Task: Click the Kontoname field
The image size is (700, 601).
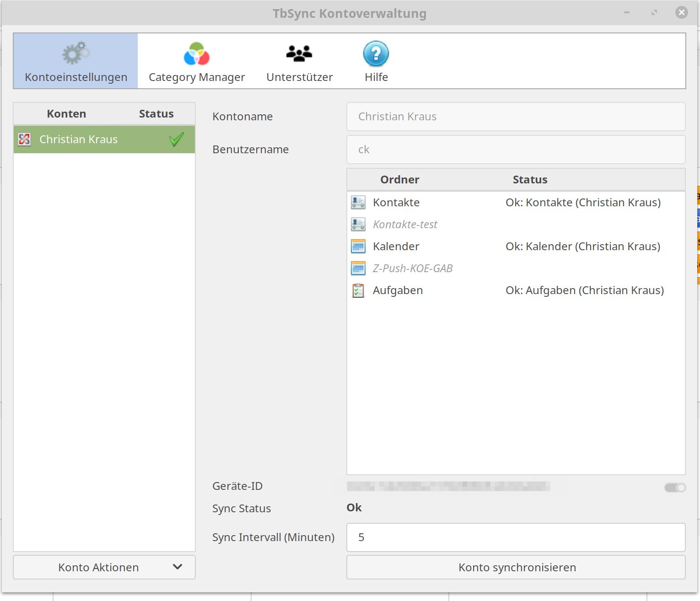Action: 516,117
